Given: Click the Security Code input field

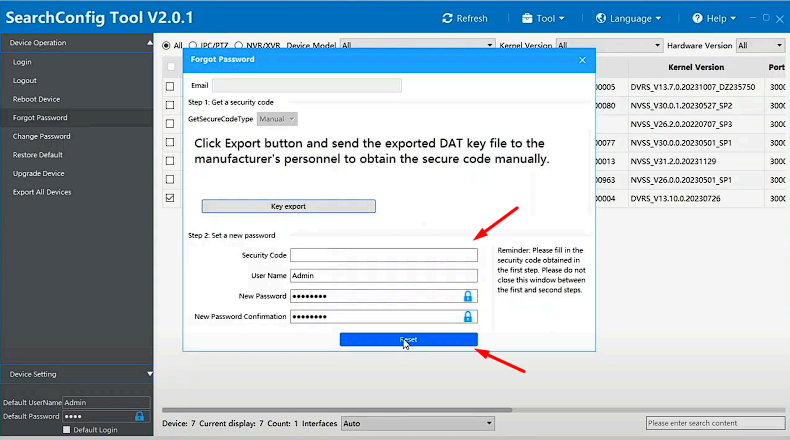Looking at the screenshot, I should coord(384,255).
